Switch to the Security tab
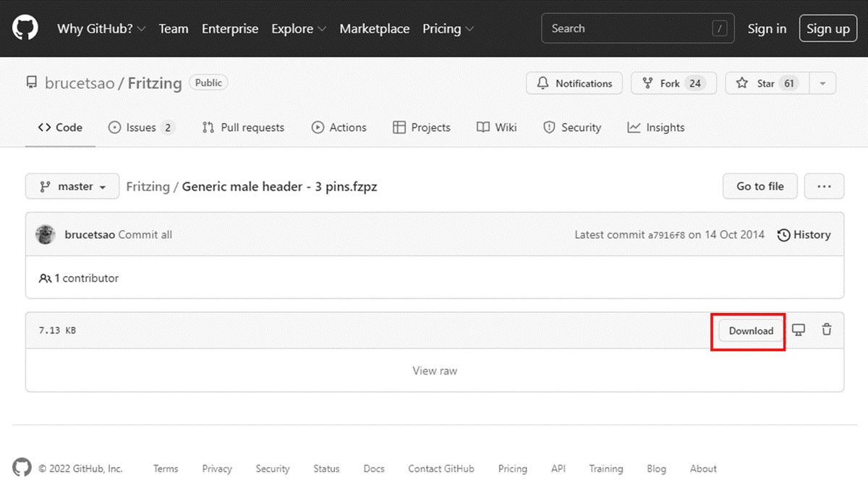The image size is (868, 493). (572, 127)
